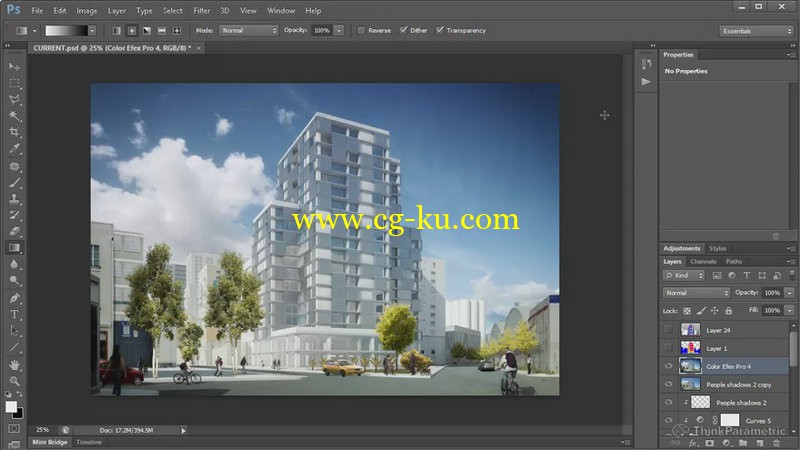The height and width of the screenshot is (450, 800).
Task: Open the tool preset picker arrow
Action: coord(35,31)
